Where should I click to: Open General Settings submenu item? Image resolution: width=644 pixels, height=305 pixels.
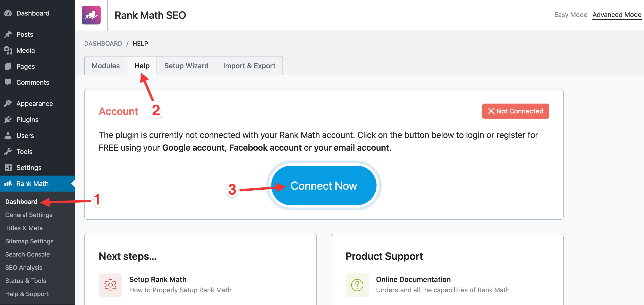pyautogui.click(x=29, y=215)
